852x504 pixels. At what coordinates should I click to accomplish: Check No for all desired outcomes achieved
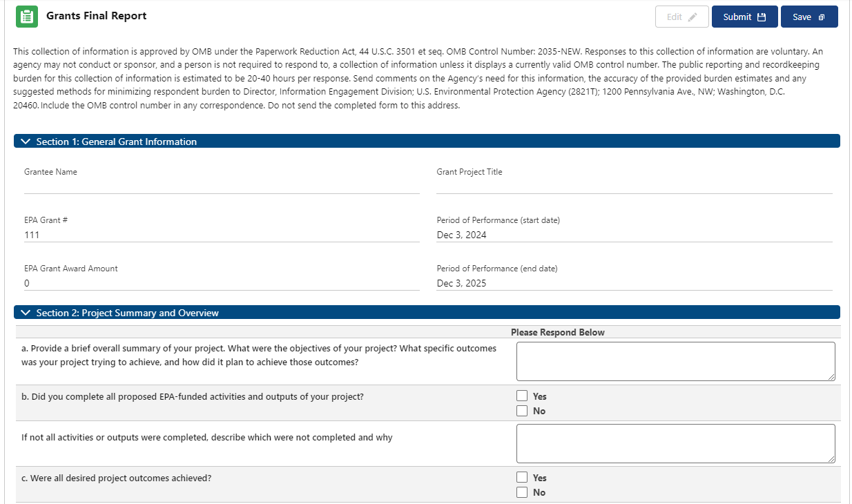coord(523,492)
